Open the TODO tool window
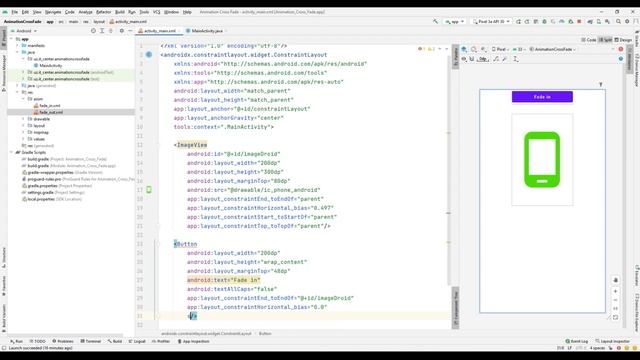 [38, 341]
